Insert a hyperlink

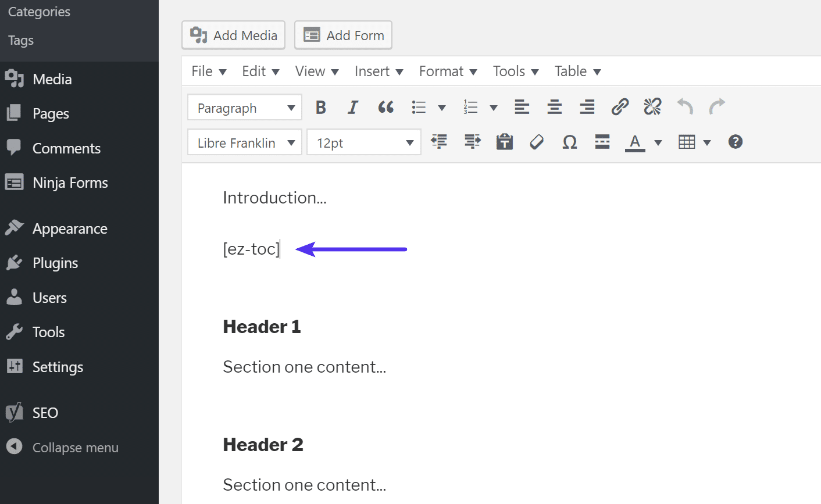click(x=620, y=107)
